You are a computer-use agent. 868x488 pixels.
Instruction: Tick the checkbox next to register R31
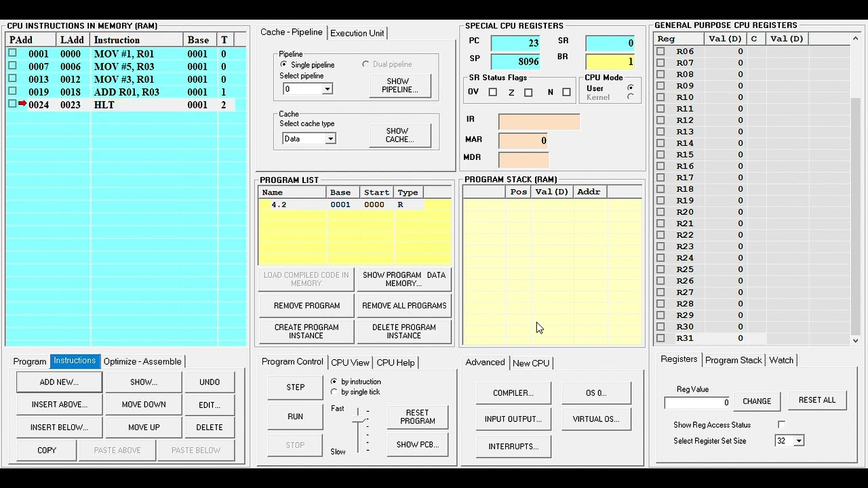point(660,338)
